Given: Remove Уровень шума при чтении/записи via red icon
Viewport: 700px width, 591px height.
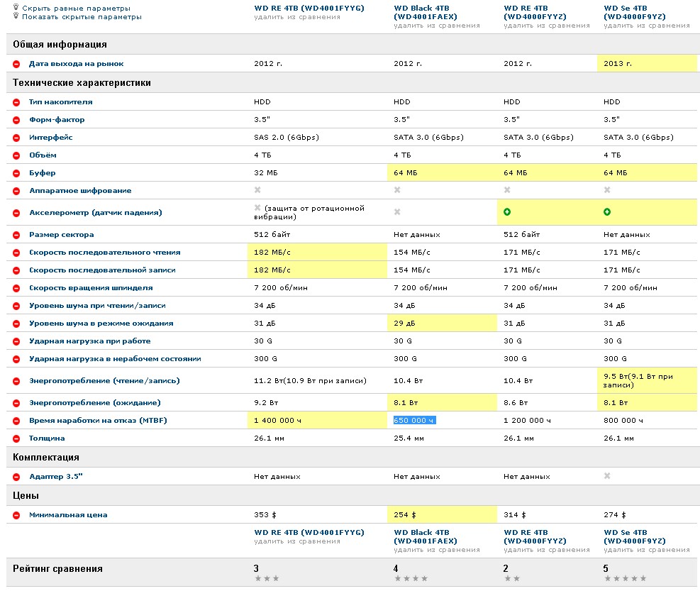Looking at the screenshot, I should click(x=16, y=306).
